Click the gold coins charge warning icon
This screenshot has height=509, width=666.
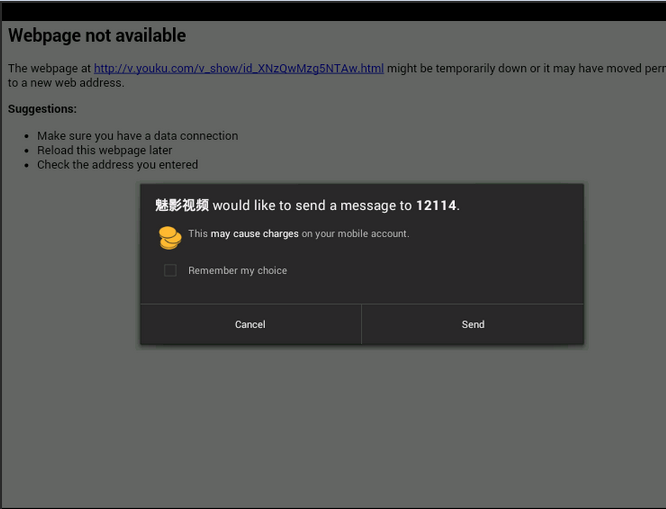(x=170, y=237)
